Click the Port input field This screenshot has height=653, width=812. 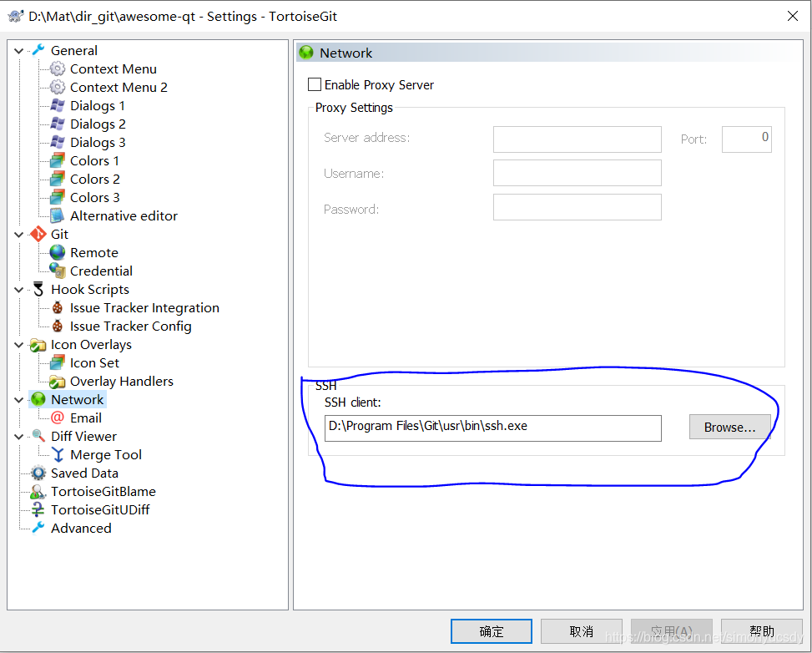tap(746, 139)
